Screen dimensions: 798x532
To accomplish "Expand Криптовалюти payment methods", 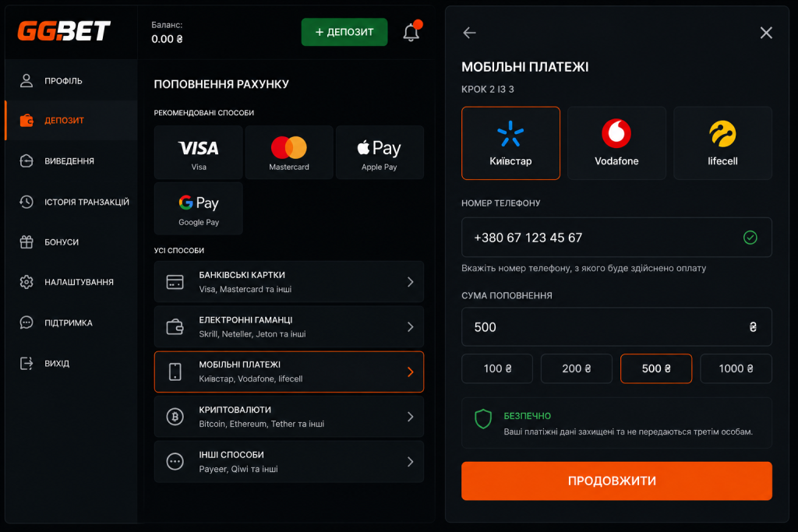I will coord(289,417).
